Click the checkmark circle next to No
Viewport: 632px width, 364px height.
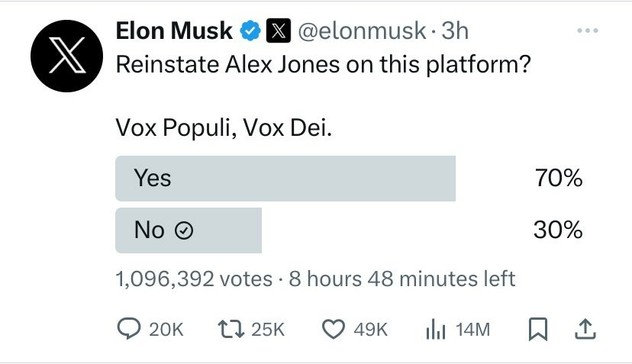tap(184, 231)
